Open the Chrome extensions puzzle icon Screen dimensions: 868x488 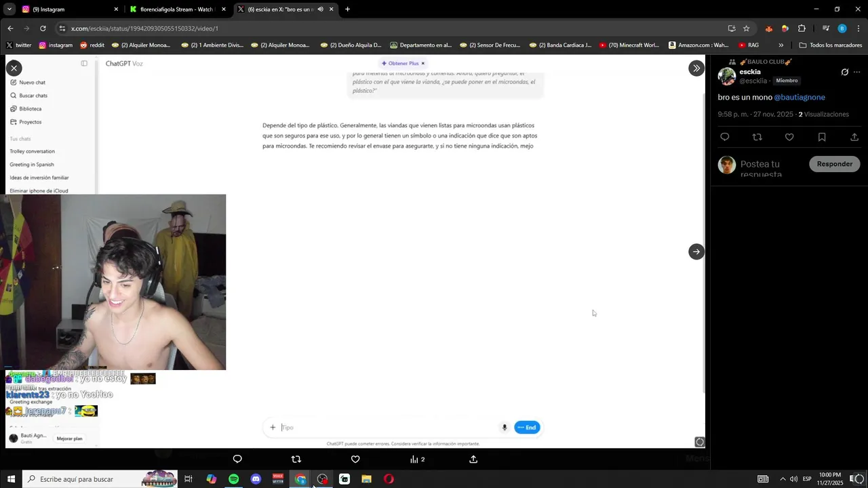point(802,28)
